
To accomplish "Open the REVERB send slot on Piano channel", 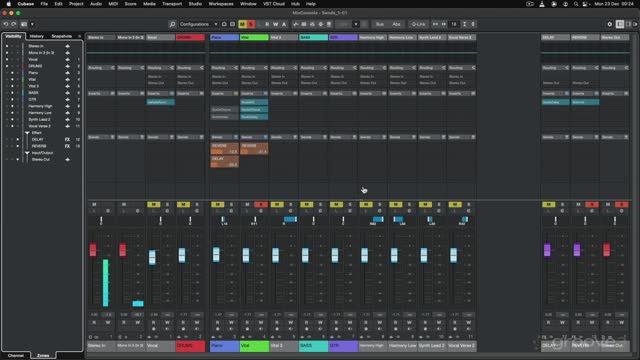I will (224, 149).
